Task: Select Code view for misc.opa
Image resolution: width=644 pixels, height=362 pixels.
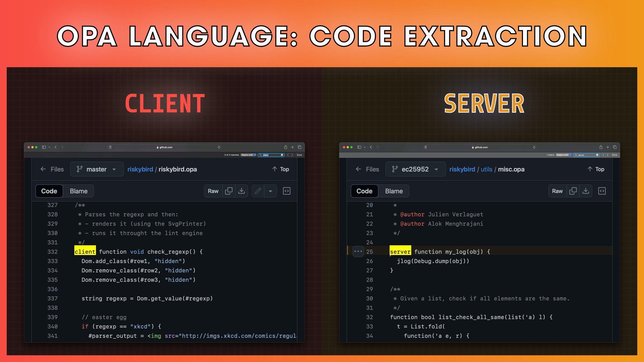Action: click(364, 191)
